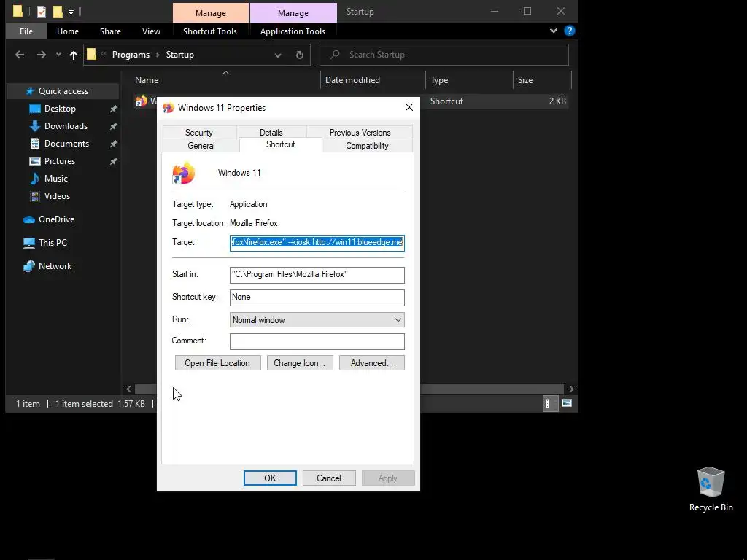Switch to large icons view layout icon

pyautogui.click(x=566, y=404)
